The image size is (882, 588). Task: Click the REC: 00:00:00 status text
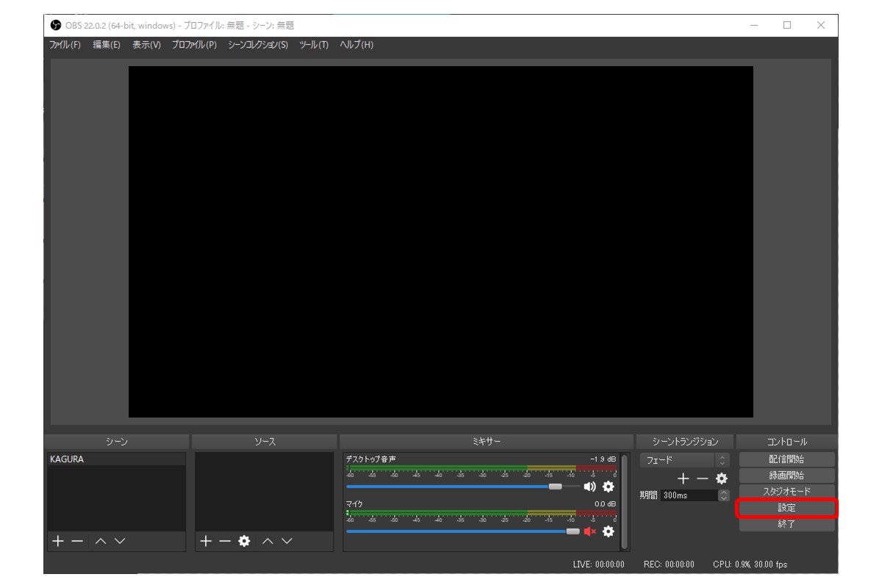coord(669,564)
